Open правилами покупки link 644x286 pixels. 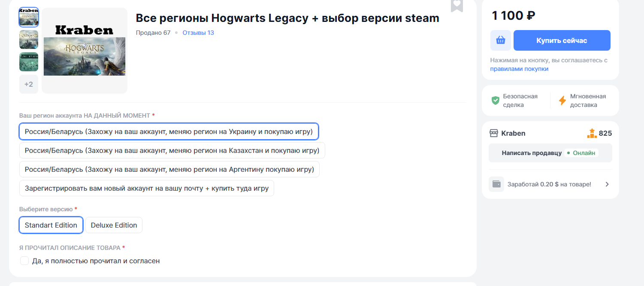click(x=519, y=69)
